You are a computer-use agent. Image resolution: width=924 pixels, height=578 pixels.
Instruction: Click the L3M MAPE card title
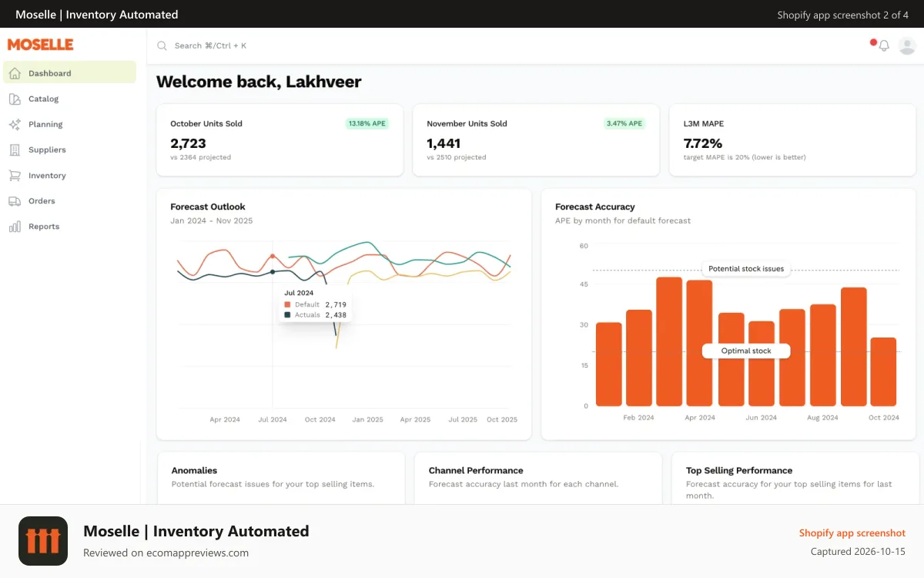click(x=704, y=123)
